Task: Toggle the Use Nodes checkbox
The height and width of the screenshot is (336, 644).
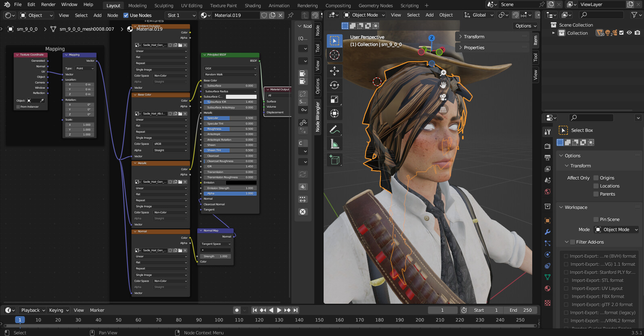Action: [x=126, y=15]
